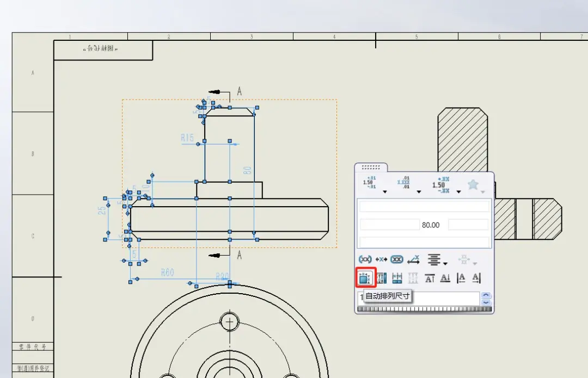The width and height of the screenshot is (588, 378).
Task: Click the Auto Arrange Dimensions icon
Action: (x=364, y=278)
